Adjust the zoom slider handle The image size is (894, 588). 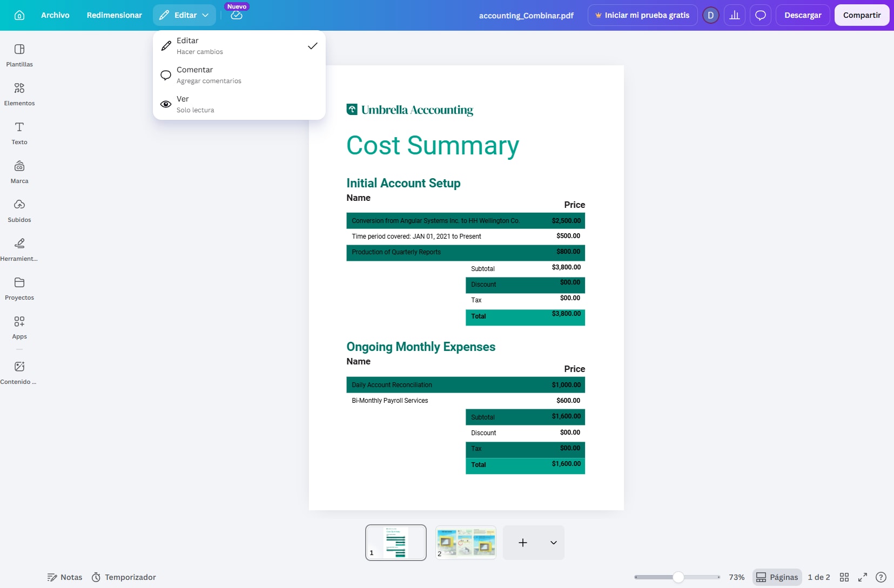[x=678, y=577]
